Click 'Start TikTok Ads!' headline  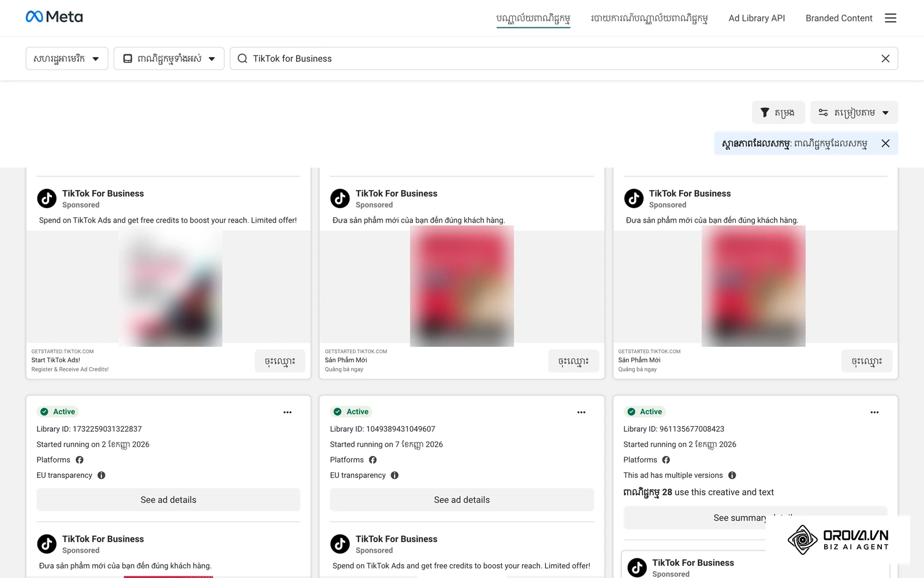[56, 360]
